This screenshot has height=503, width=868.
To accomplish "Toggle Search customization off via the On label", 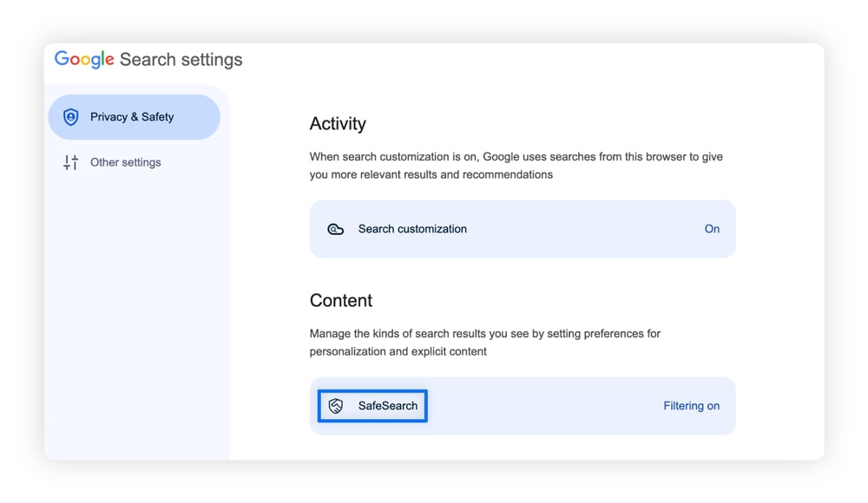I will tap(712, 229).
